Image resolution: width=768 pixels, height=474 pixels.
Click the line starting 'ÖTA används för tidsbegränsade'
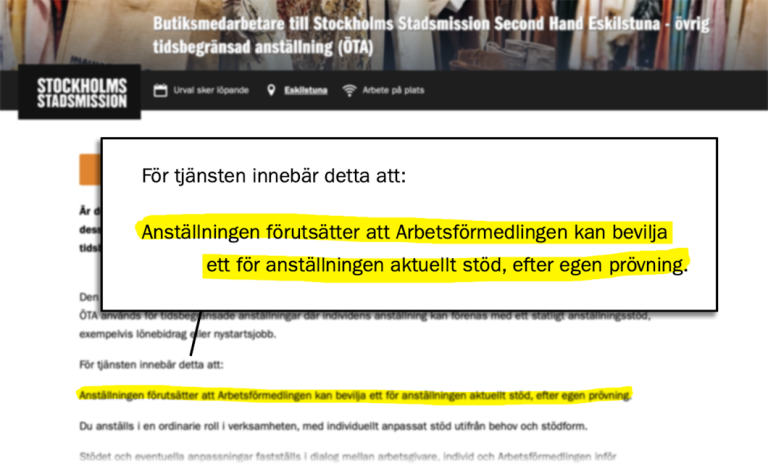coord(365,316)
